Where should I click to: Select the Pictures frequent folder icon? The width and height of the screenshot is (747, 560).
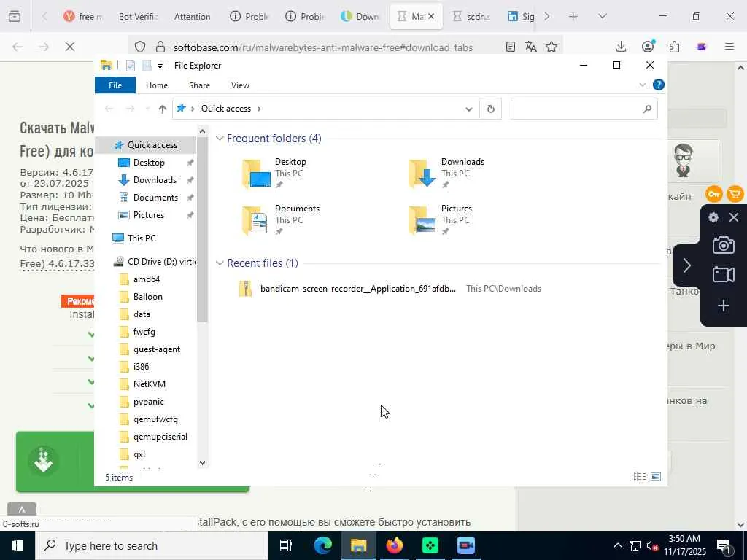coord(422,220)
